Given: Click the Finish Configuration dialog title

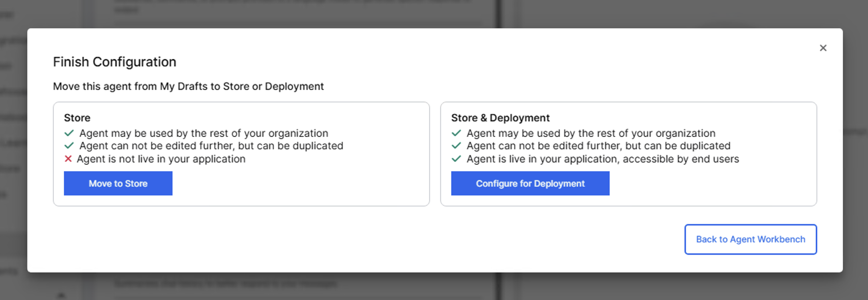Looking at the screenshot, I should (x=114, y=62).
